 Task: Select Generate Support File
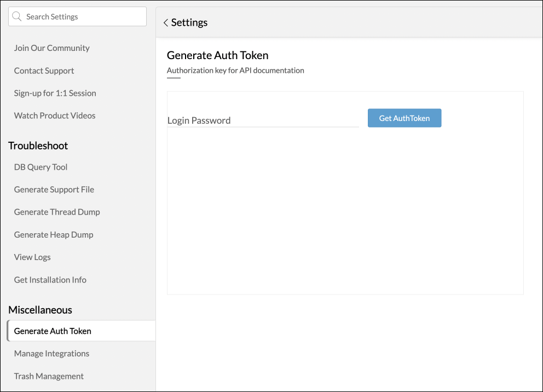[x=54, y=189]
